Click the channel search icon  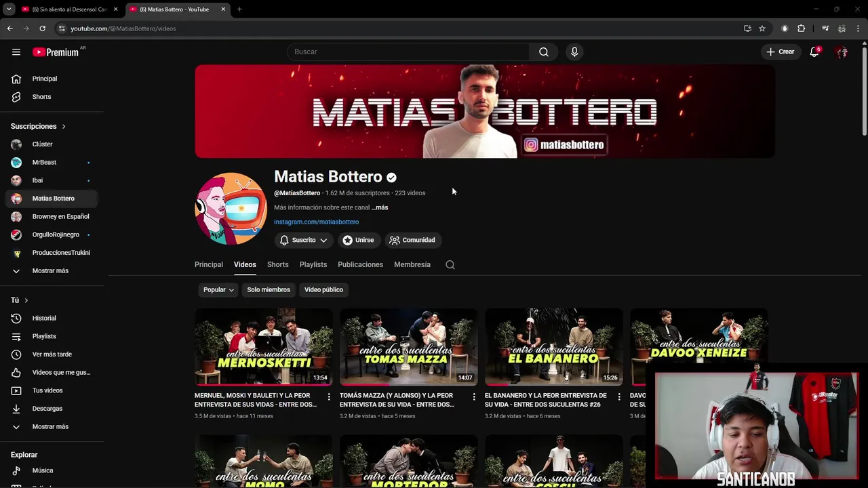[x=450, y=265]
